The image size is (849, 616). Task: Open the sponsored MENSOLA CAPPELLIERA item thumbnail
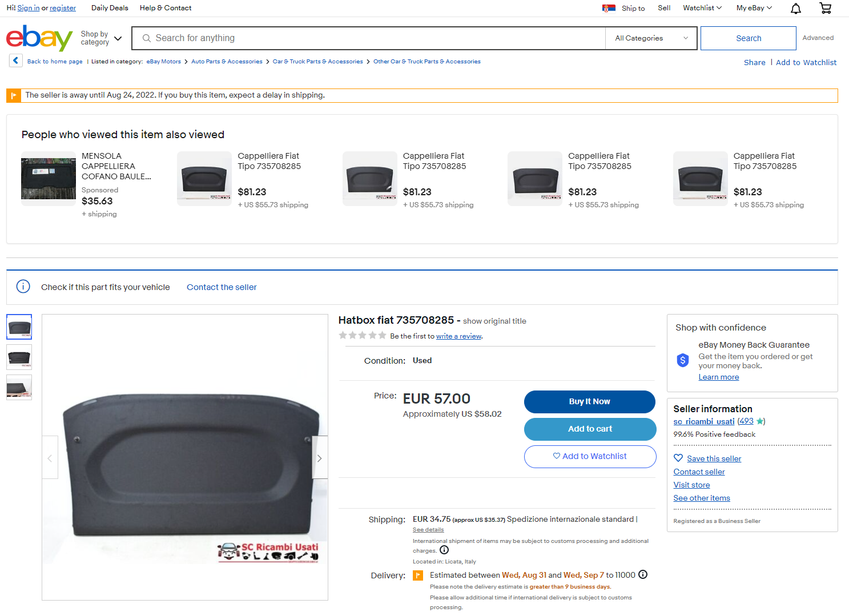49,179
